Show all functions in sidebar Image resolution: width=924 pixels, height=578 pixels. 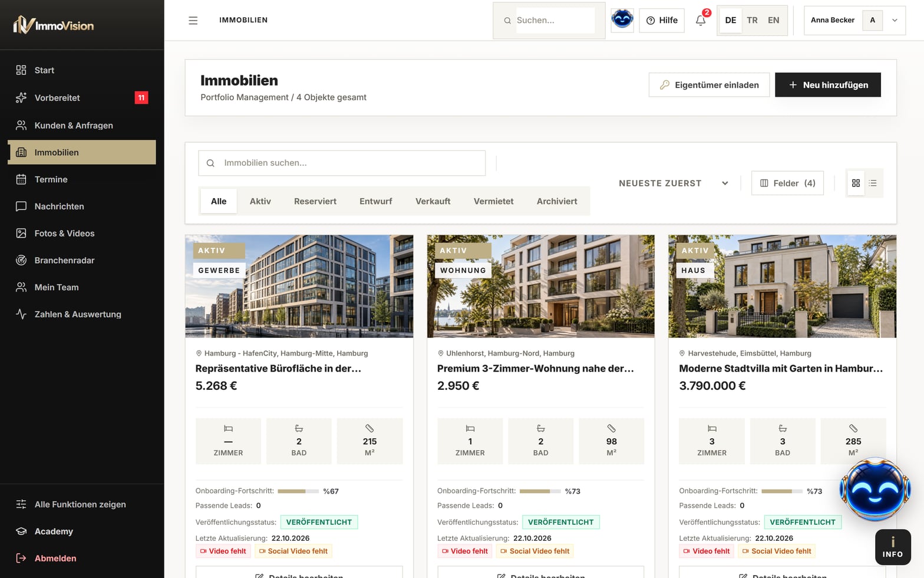[82, 504]
